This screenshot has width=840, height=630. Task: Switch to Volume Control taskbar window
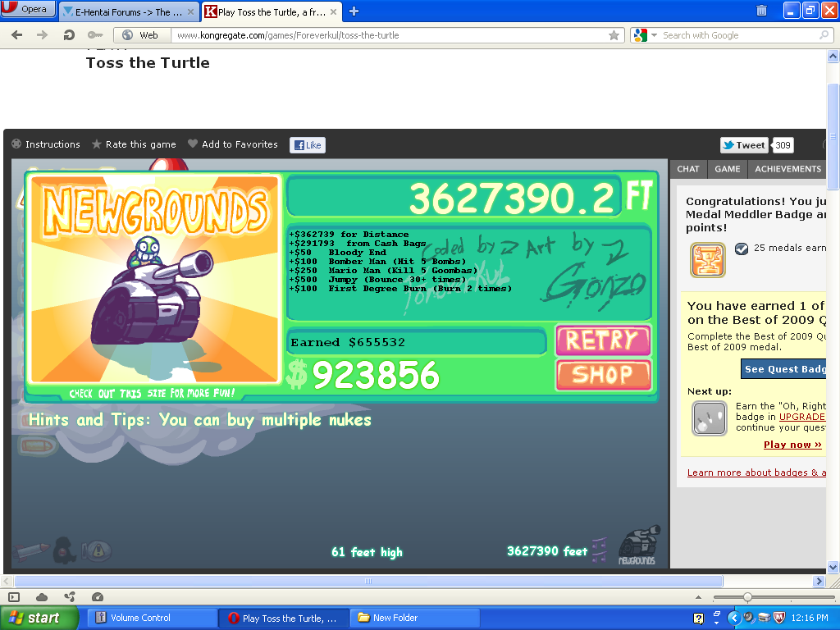click(153, 618)
